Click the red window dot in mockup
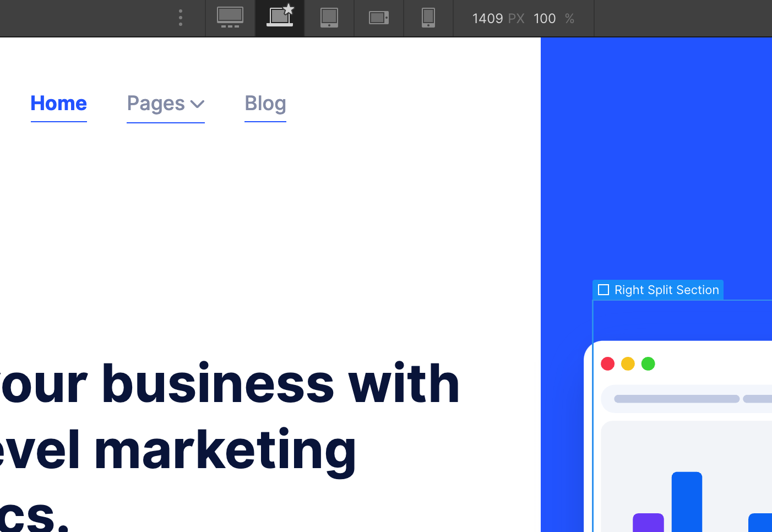This screenshot has height=532, width=772. [608, 364]
